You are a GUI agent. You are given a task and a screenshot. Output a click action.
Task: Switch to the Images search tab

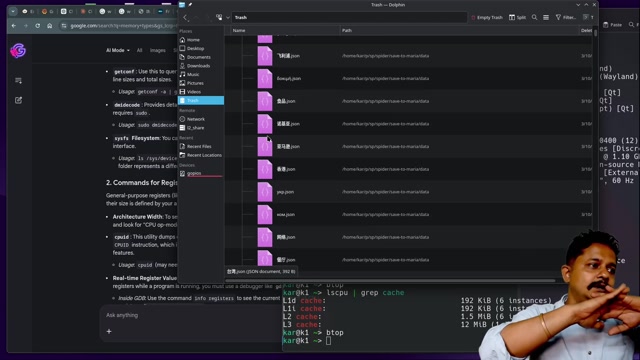[x=158, y=50]
